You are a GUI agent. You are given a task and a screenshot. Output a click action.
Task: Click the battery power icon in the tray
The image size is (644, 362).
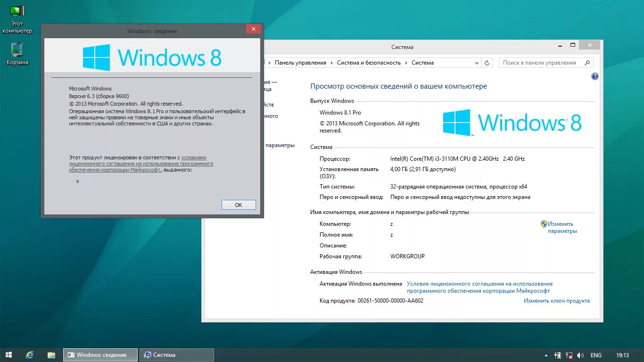[x=558, y=355]
